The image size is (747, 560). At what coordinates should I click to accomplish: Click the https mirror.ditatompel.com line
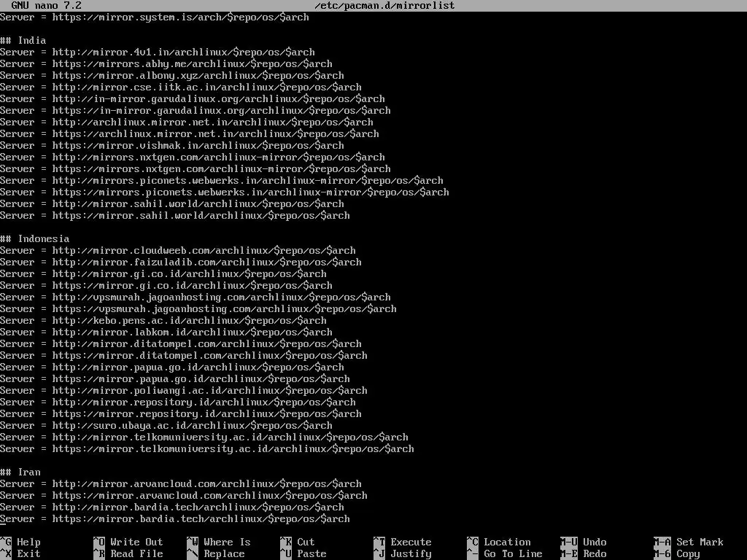[x=183, y=355]
